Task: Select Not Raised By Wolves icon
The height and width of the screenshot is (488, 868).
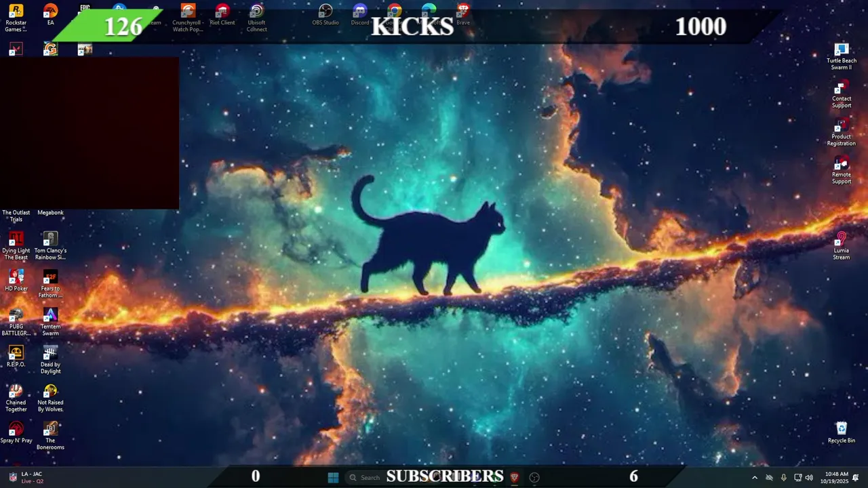Action: pos(50,398)
